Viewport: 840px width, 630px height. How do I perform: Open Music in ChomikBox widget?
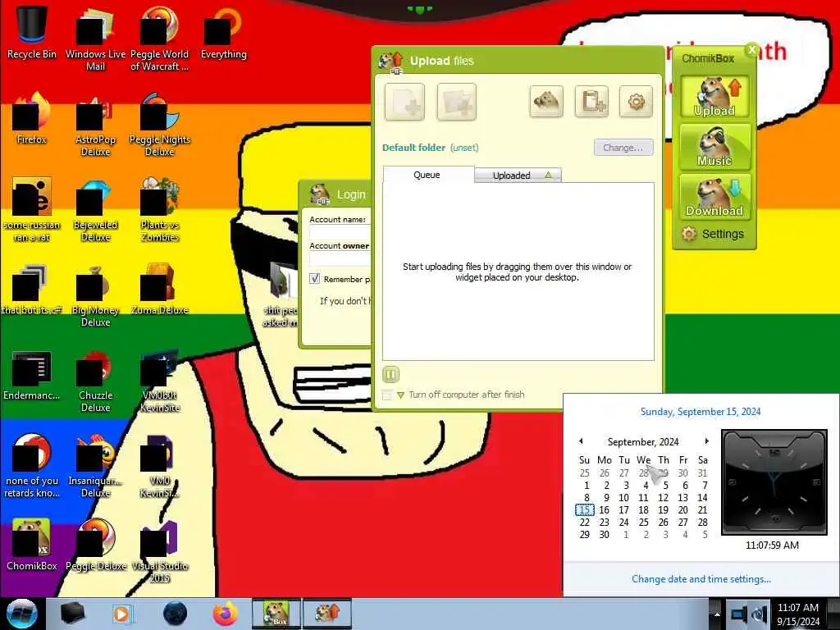click(x=714, y=147)
